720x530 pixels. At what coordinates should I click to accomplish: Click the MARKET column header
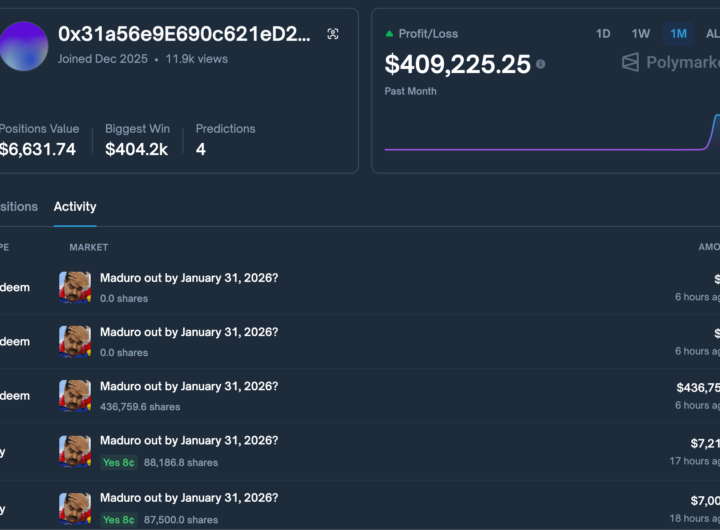89,247
